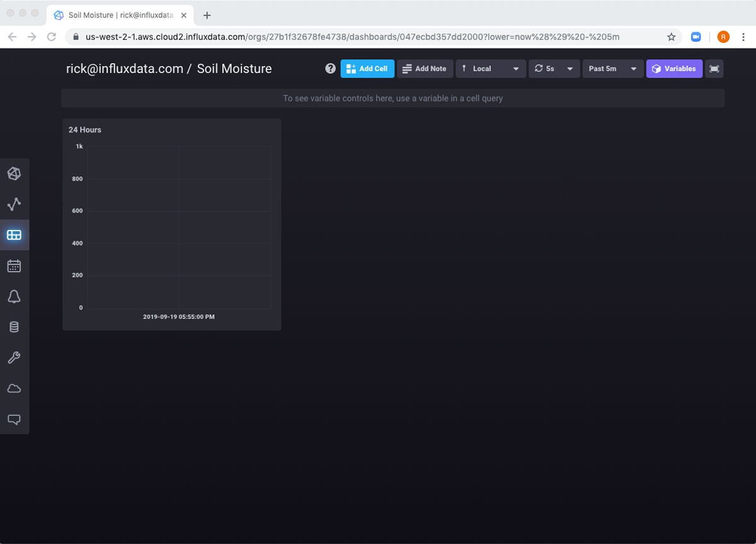Open the 5s auto-refresh dropdown
The image size is (756, 544).
(554, 69)
